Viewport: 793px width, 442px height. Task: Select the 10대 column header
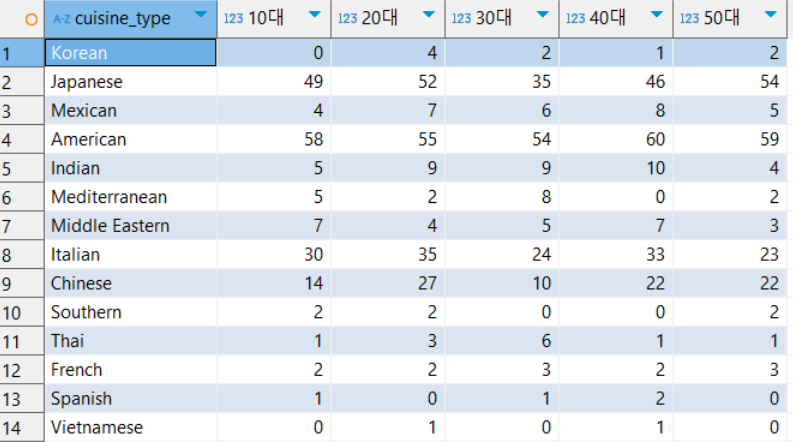[x=274, y=19]
